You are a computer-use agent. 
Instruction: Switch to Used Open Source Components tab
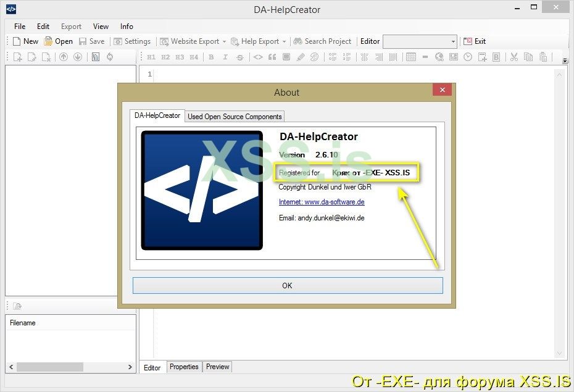point(235,117)
